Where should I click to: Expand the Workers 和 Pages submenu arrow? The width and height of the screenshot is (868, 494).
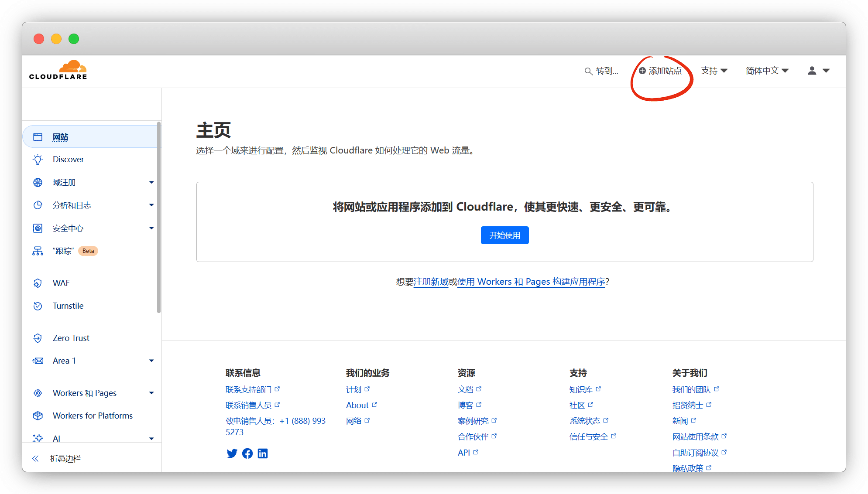151,393
